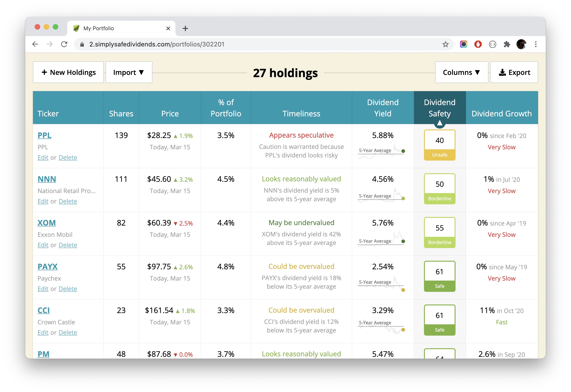Sort by % of Portfolio column
The height and width of the screenshot is (392, 571).
click(226, 108)
